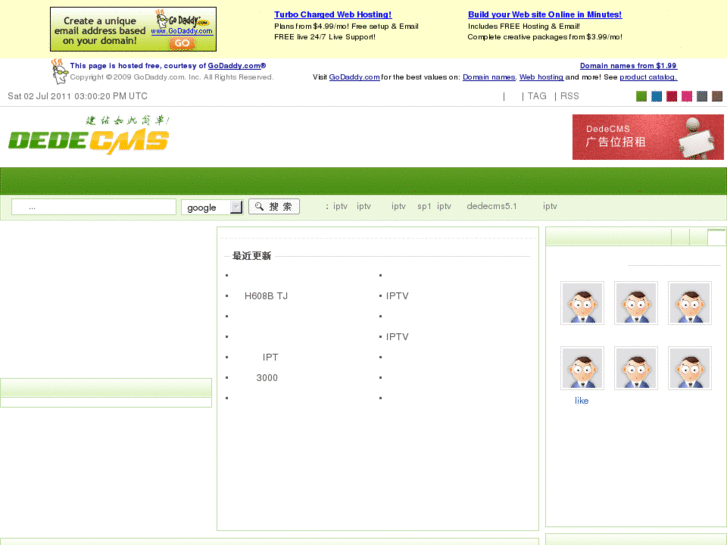The width and height of the screenshot is (727, 545).
Task: Open the product catalog link
Action: tap(648, 77)
